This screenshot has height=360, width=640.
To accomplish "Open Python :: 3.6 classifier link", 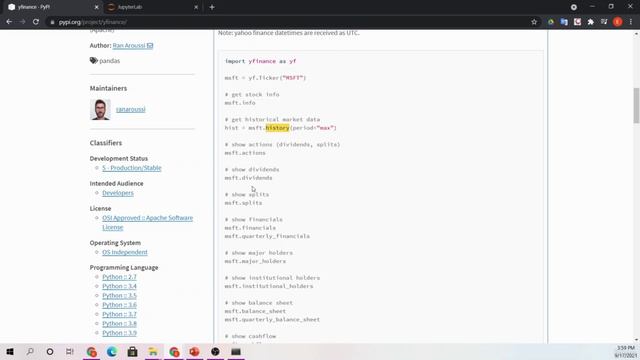I will (x=119, y=305).
